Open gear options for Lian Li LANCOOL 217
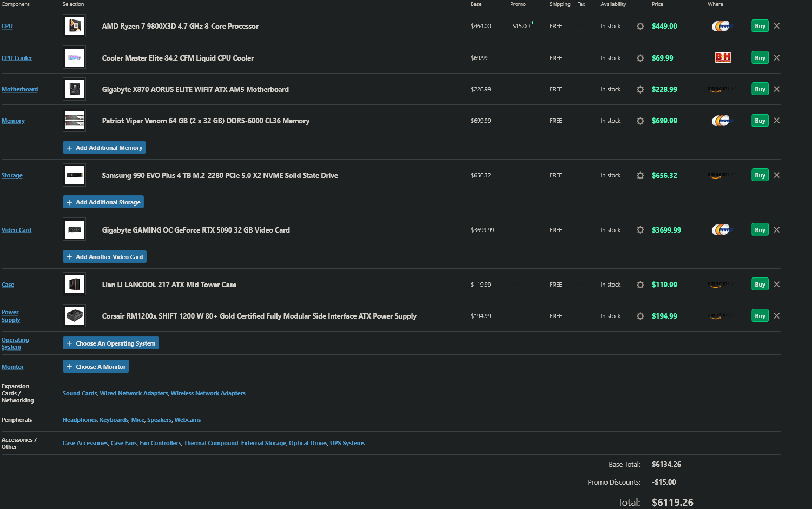 (641, 285)
